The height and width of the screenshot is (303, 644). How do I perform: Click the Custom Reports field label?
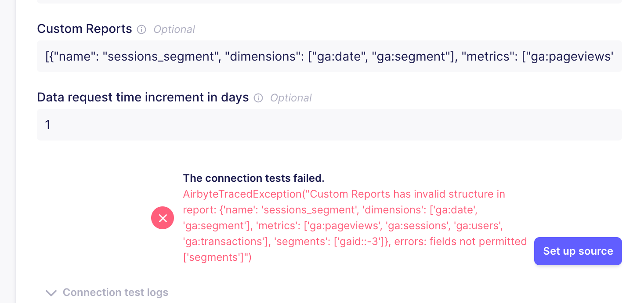tap(84, 29)
